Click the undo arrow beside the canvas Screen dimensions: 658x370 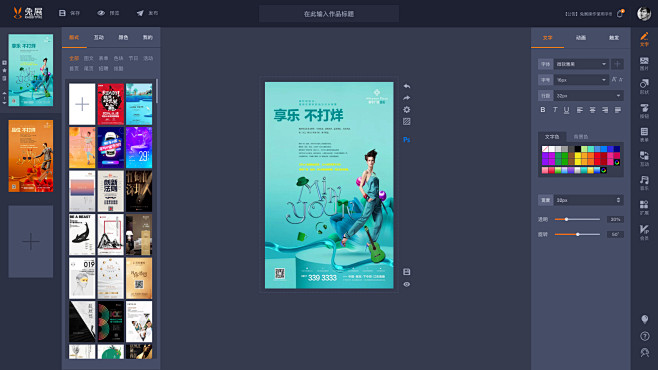[407, 86]
